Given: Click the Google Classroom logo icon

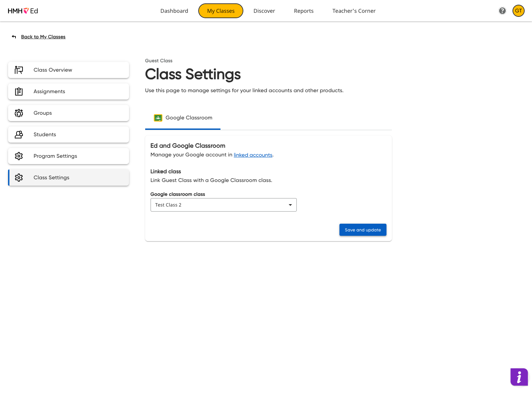Looking at the screenshot, I should (x=158, y=118).
